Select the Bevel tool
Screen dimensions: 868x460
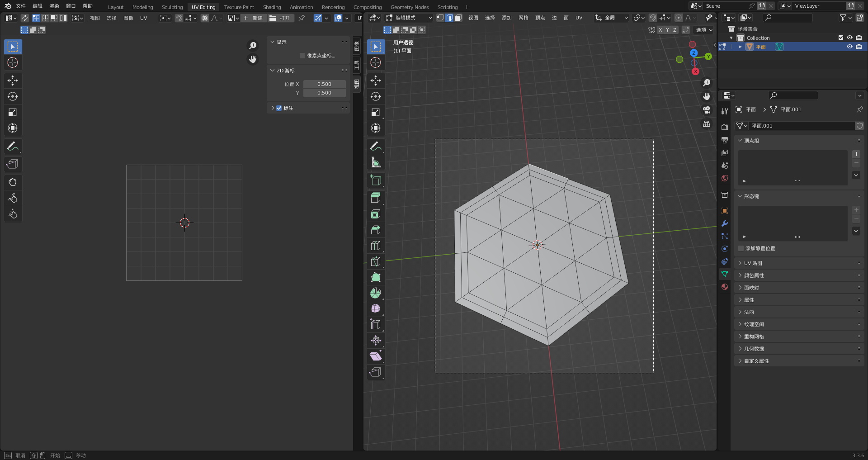tap(376, 230)
